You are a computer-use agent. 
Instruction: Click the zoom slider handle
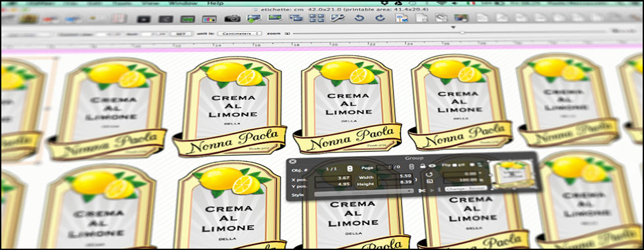[463, 32]
